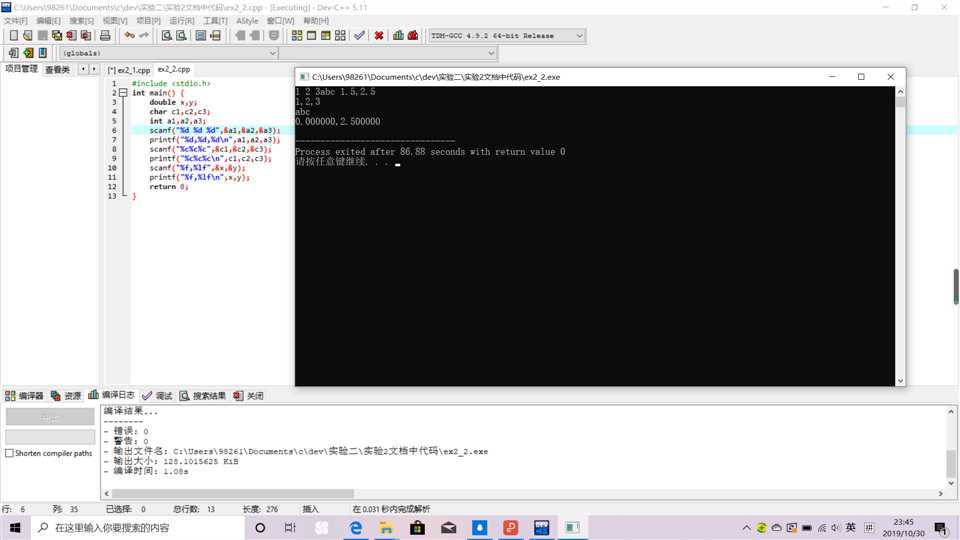Image resolution: width=960 pixels, height=540 pixels.
Task: Click the Open file toolbar icon
Action: coord(28,36)
